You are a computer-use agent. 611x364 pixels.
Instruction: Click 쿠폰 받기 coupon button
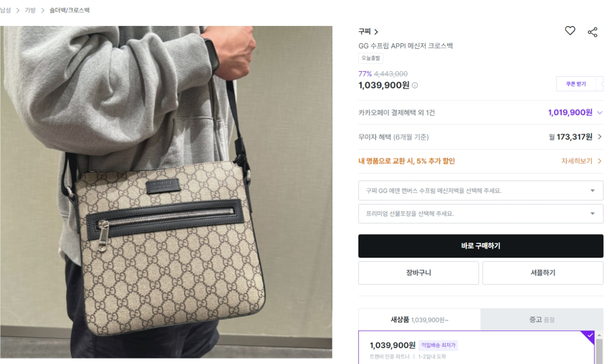pyautogui.click(x=576, y=84)
